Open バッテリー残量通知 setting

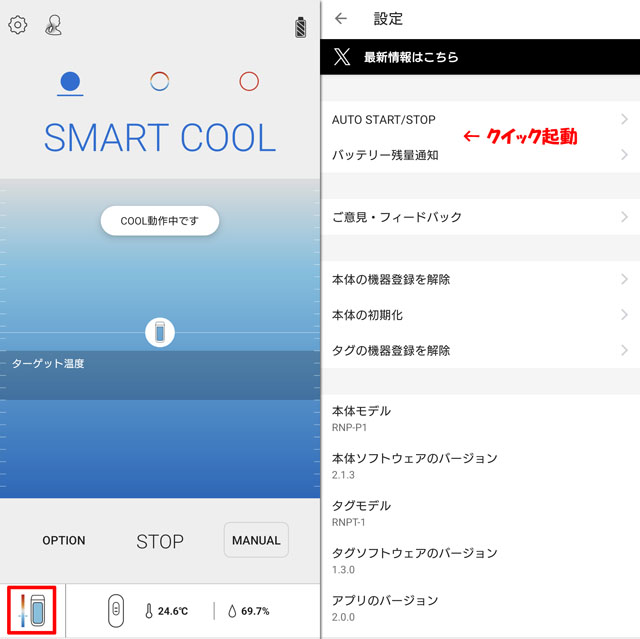(480, 155)
